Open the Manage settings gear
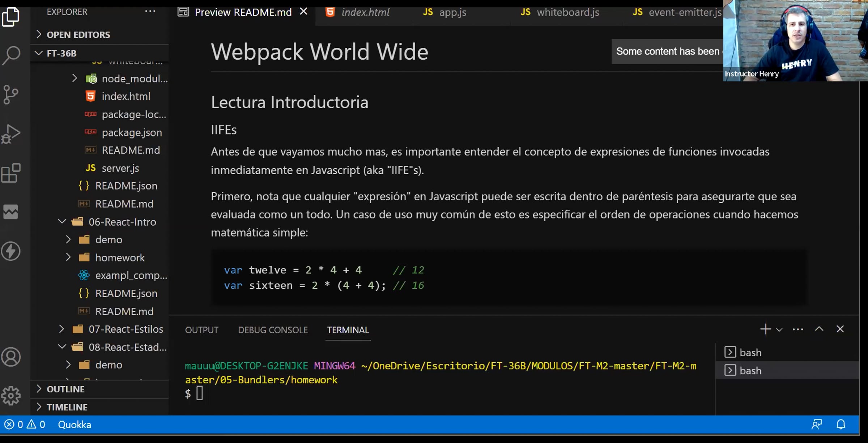The image size is (868, 443). [11, 396]
